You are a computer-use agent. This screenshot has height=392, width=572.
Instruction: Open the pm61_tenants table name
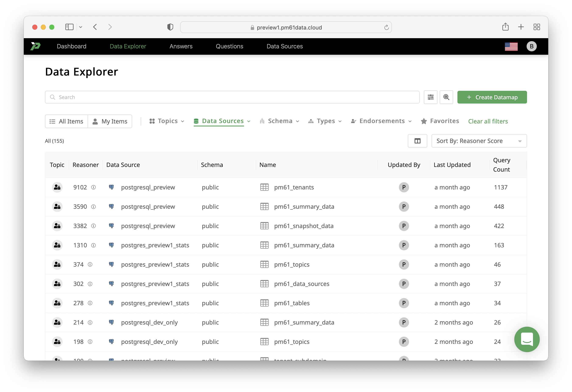tap(294, 187)
